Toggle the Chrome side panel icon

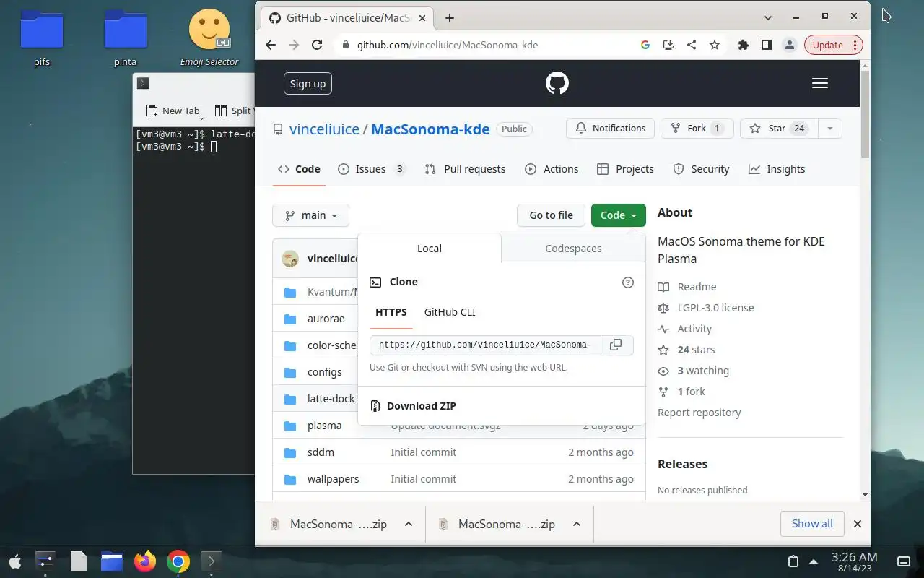point(766,45)
